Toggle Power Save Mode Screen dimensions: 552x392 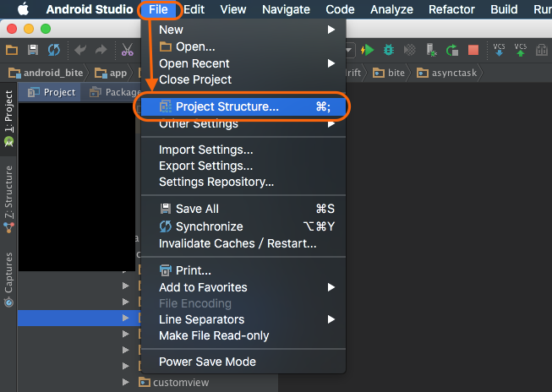[x=243, y=362]
